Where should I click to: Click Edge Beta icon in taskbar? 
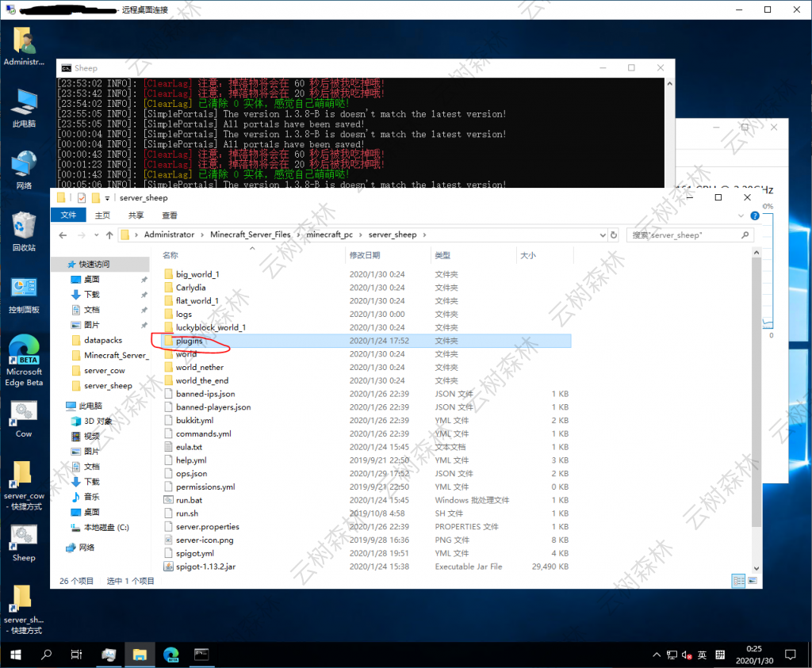pos(170,655)
